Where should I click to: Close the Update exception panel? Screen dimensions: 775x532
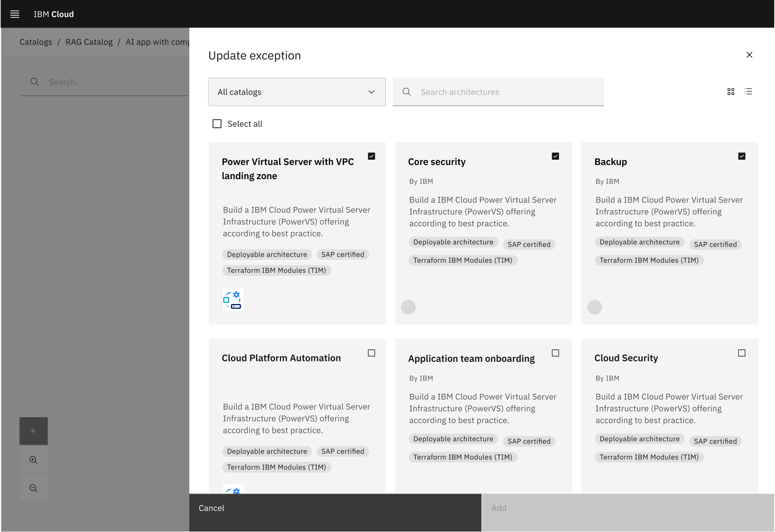749,55
